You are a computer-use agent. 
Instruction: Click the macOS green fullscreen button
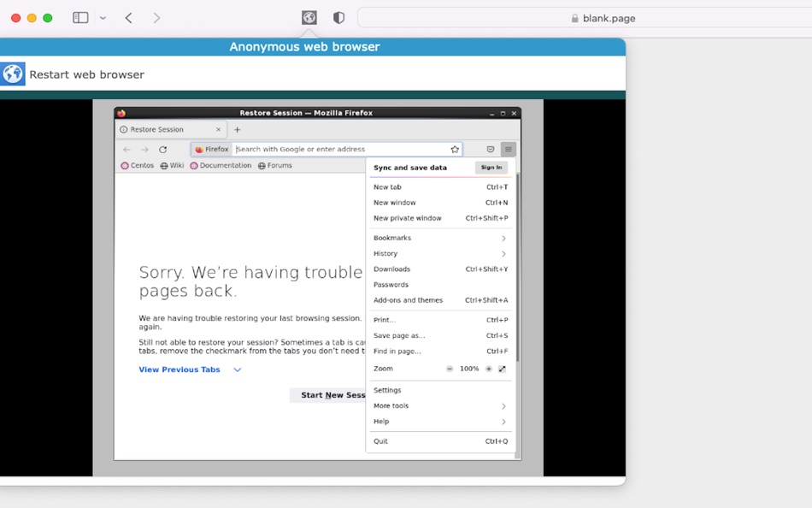click(48, 18)
